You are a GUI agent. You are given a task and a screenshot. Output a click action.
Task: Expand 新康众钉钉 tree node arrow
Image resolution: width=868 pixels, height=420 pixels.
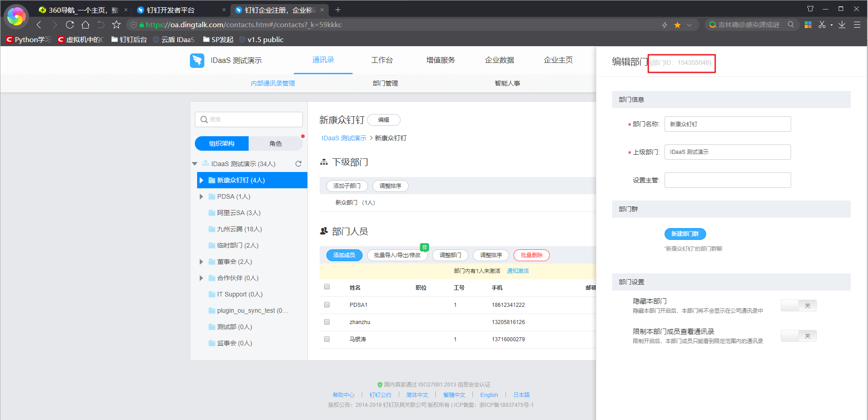202,180
